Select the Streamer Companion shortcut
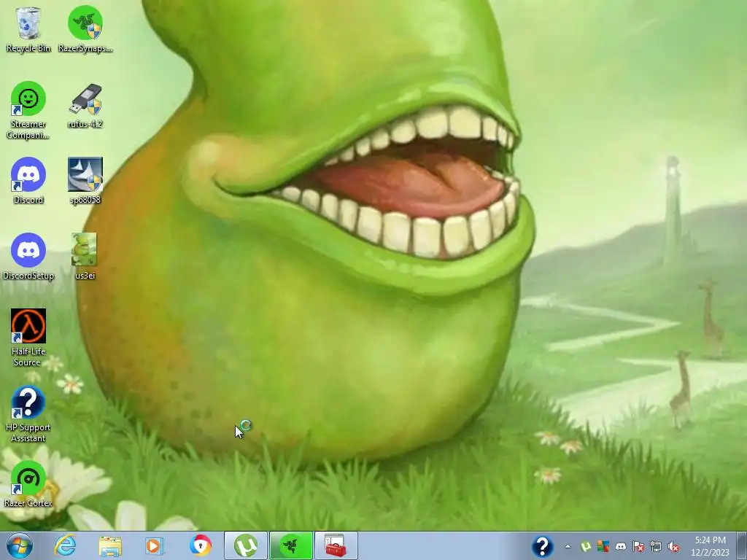This screenshot has height=560, width=747. pos(28,110)
